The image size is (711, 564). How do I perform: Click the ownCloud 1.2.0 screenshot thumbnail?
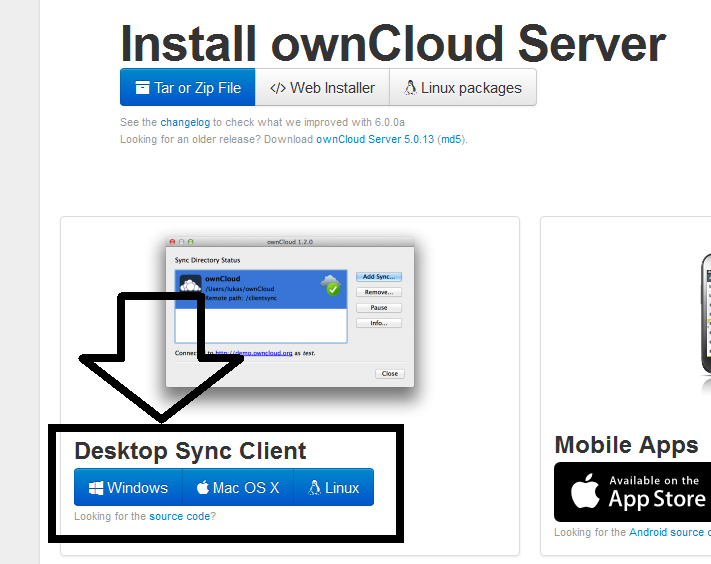pos(290,312)
